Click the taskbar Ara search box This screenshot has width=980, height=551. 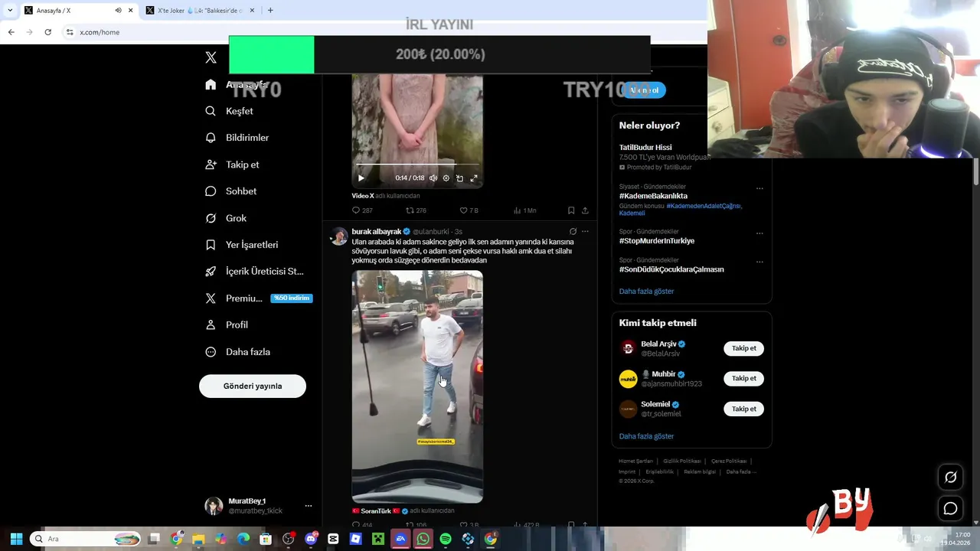(x=86, y=539)
